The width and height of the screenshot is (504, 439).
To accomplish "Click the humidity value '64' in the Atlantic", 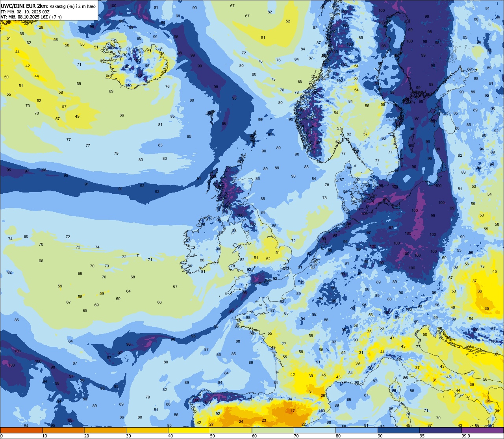I will pos(128,291).
